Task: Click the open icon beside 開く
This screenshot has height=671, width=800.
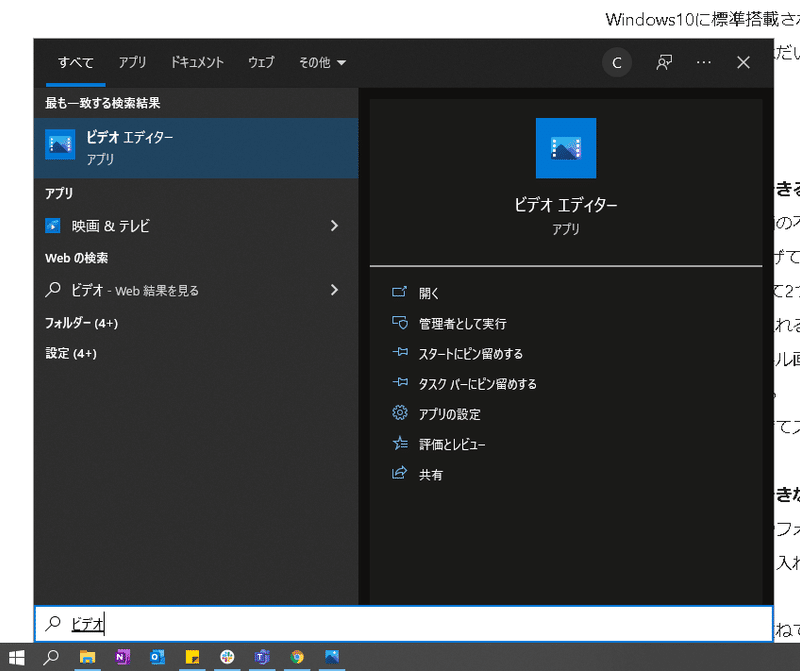Action: [399, 291]
